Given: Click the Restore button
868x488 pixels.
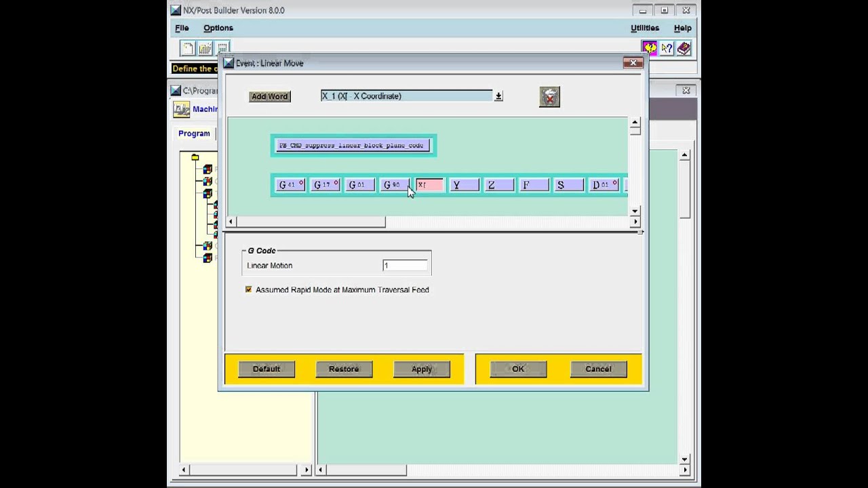Looking at the screenshot, I should coord(344,369).
